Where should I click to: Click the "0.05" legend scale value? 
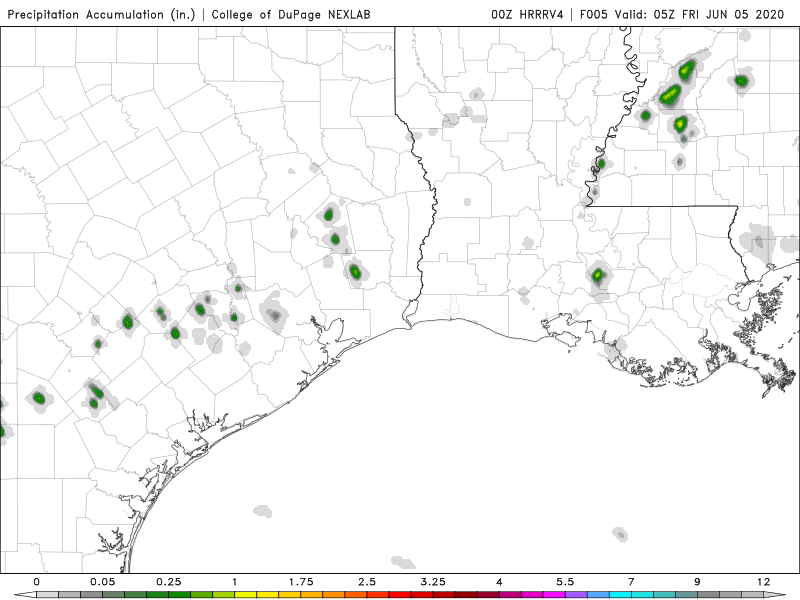point(103,582)
